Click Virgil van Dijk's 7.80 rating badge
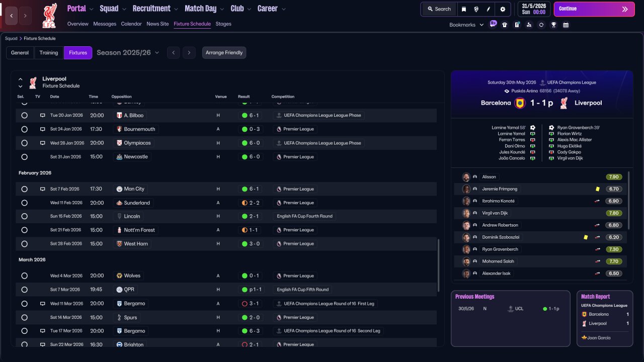Image resolution: width=644 pixels, height=362 pixels. [614, 213]
